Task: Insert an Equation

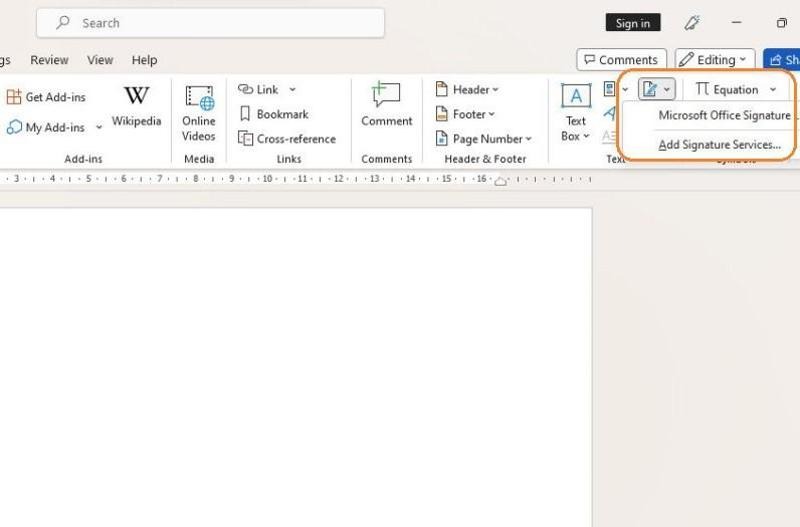Action: tap(727, 90)
